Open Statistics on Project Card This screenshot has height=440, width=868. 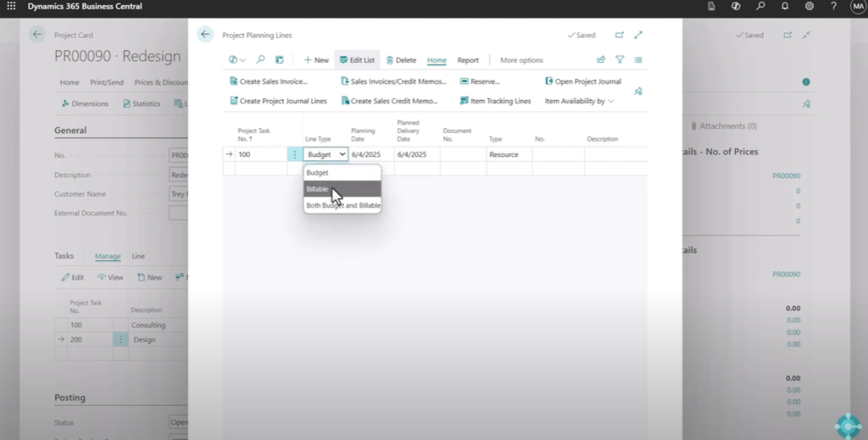point(142,103)
